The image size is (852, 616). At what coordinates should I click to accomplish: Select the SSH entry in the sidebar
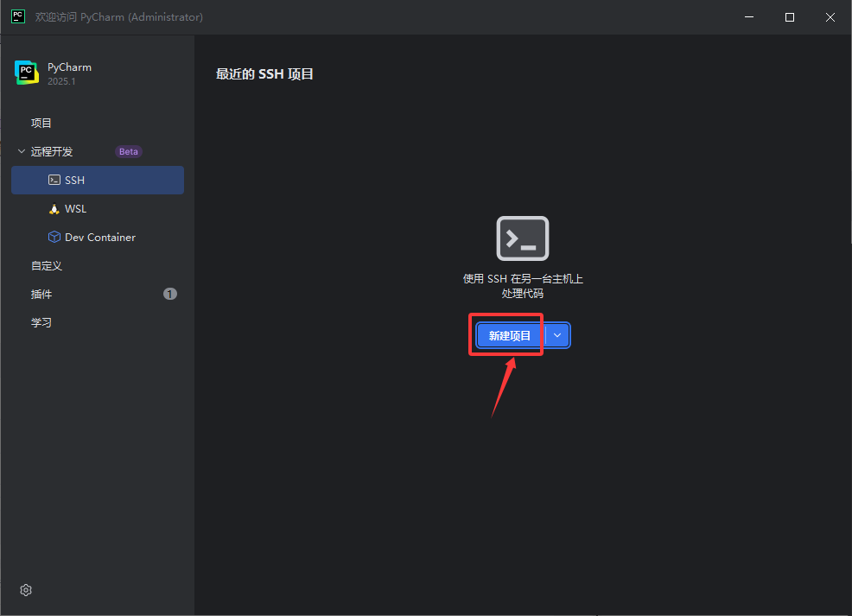pyautogui.click(x=98, y=180)
